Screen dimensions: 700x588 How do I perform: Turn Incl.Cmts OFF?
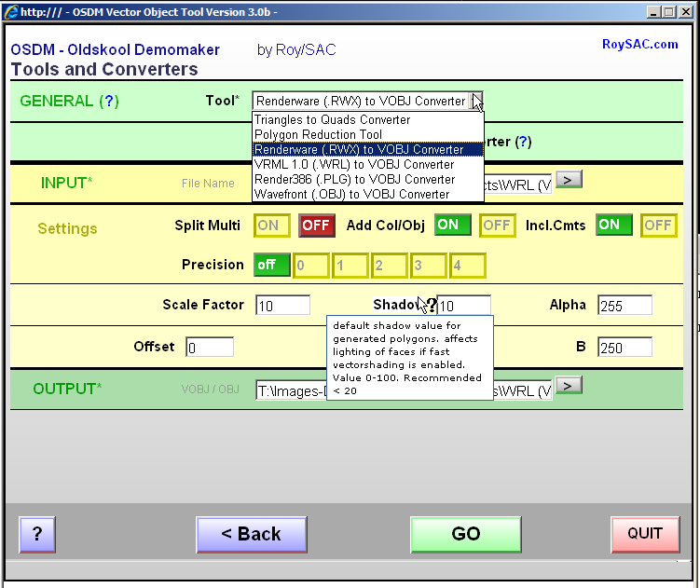(x=658, y=226)
